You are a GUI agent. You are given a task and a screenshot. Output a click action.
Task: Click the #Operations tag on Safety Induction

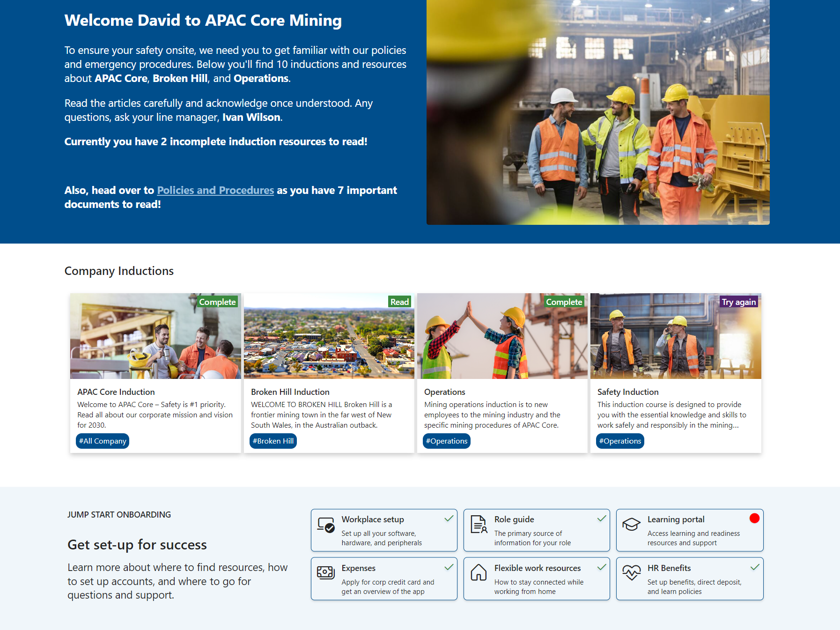(620, 441)
